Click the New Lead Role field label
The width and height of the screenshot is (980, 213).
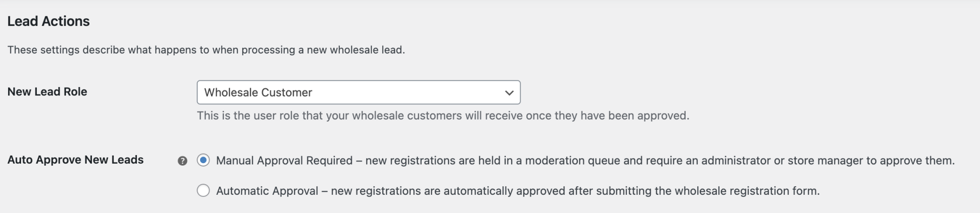click(47, 92)
